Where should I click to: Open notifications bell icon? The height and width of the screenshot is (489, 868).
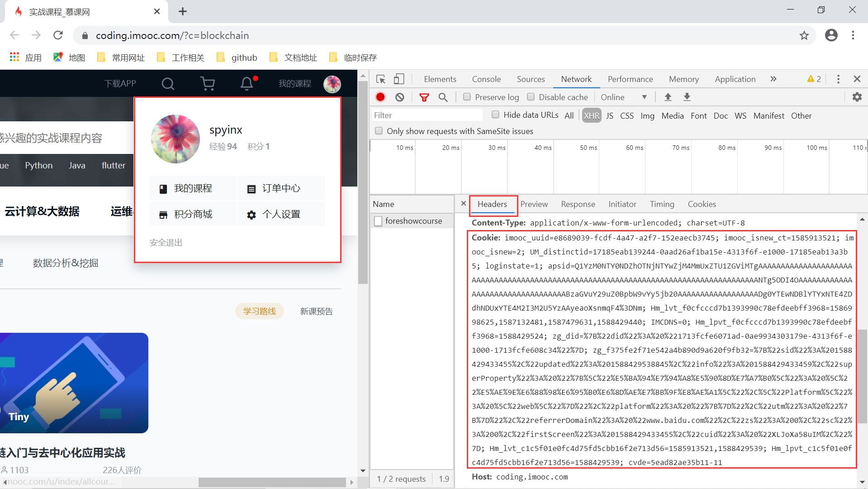(247, 84)
